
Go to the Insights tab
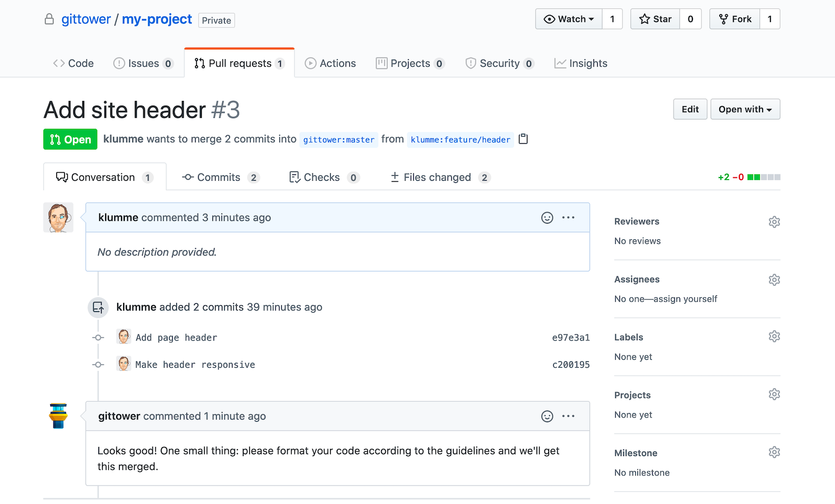click(x=581, y=63)
